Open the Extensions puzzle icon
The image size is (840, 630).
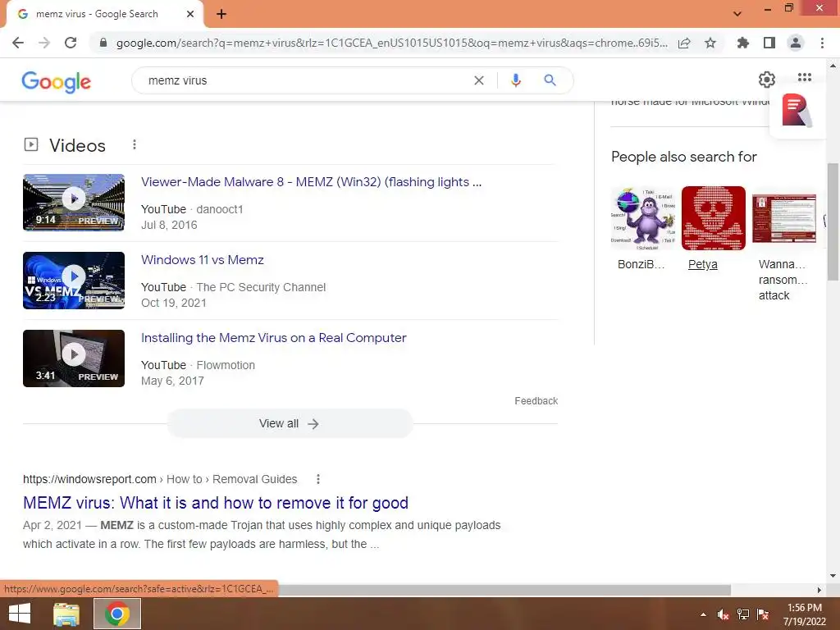pyautogui.click(x=742, y=43)
